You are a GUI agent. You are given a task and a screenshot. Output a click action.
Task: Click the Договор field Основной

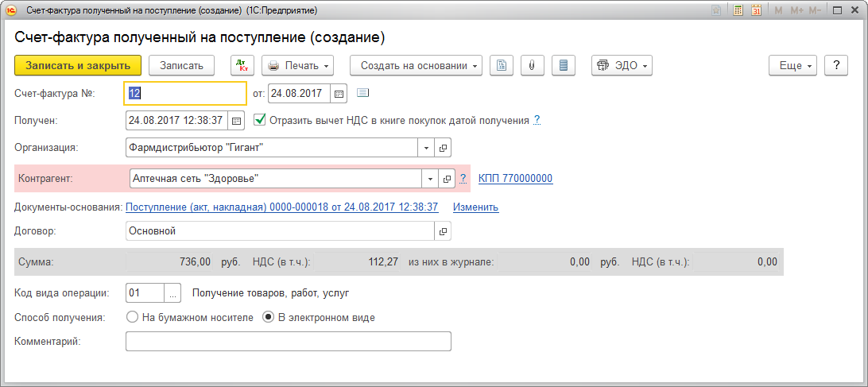(280, 231)
